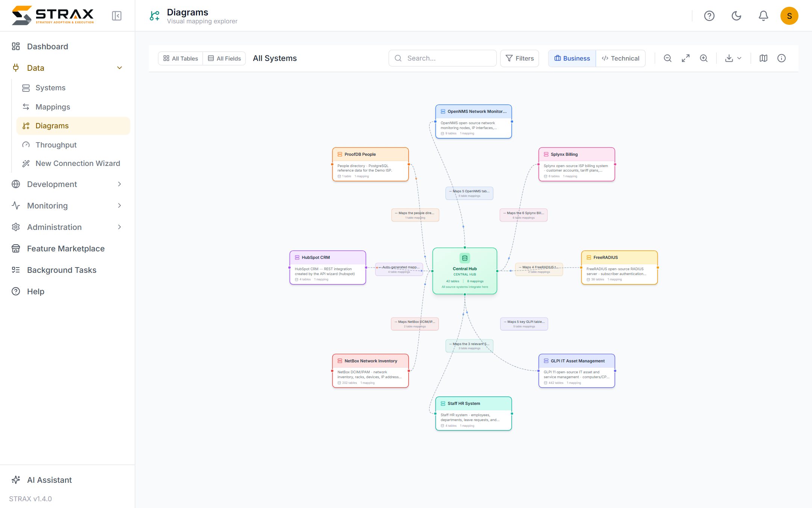
Task: Click the zoom in magnifier
Action: [703, 58]
